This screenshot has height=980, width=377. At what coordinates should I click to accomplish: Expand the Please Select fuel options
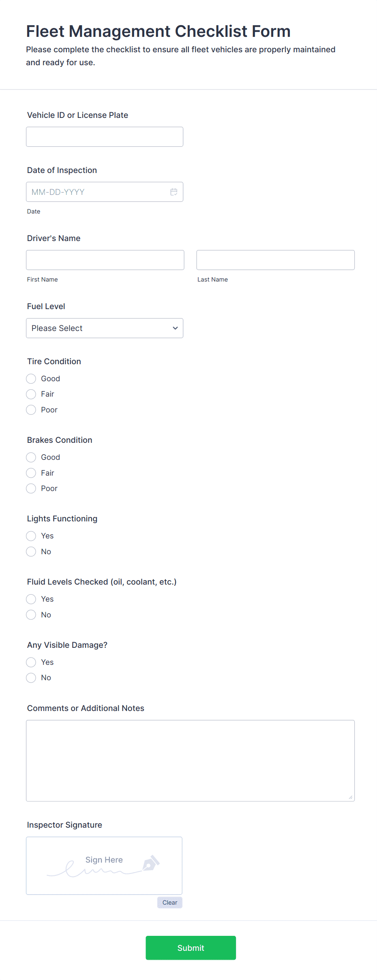pyautogui.click(x=104, y=328)
